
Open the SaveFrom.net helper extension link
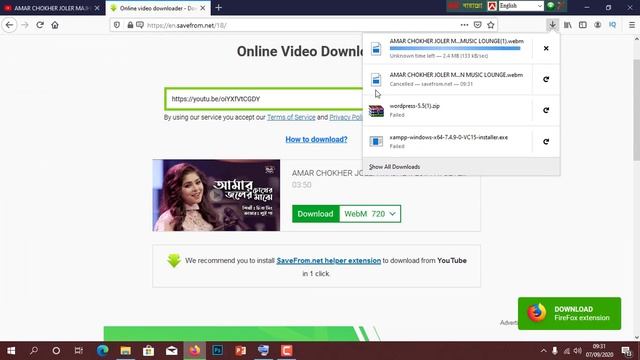click(329, 260)
